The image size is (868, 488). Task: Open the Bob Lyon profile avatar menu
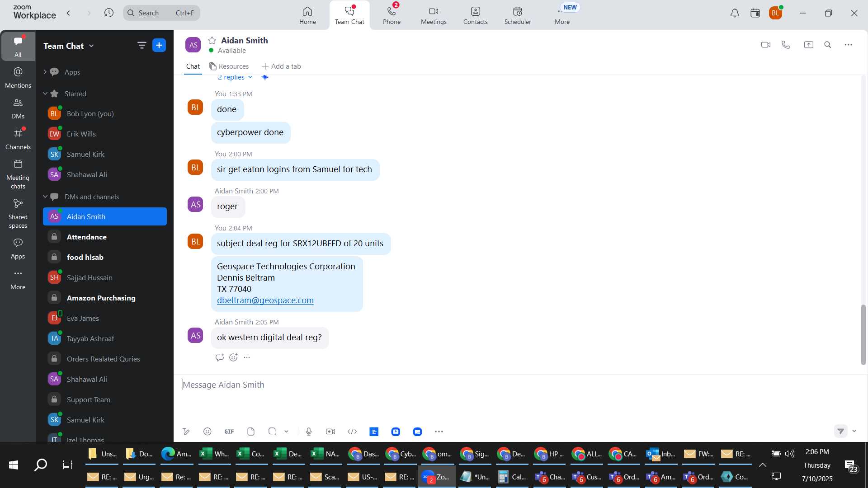776,13
